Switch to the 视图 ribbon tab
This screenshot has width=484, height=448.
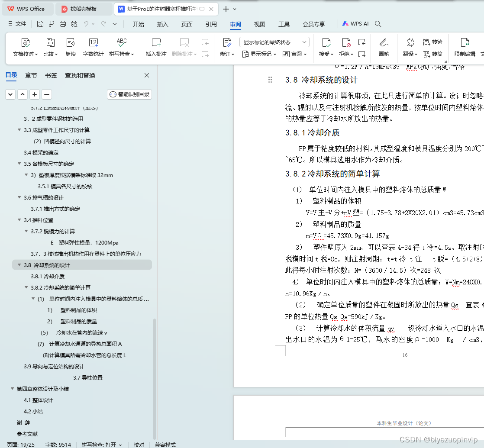(x=260, y=24)
